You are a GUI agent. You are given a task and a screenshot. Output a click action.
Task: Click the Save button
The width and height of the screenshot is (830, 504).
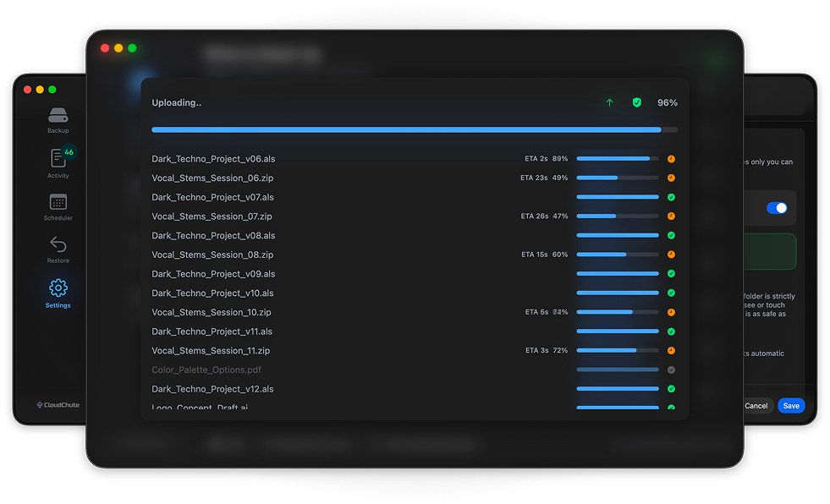[791, 406]
